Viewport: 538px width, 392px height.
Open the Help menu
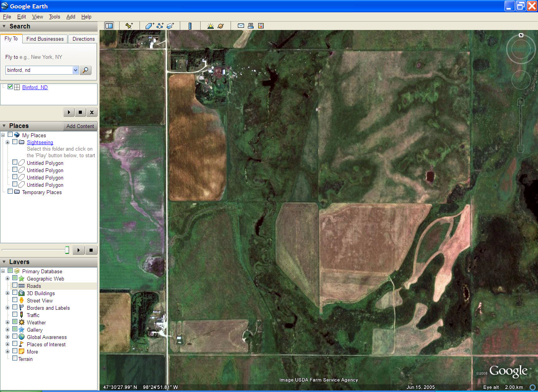(x=86, y=17)
